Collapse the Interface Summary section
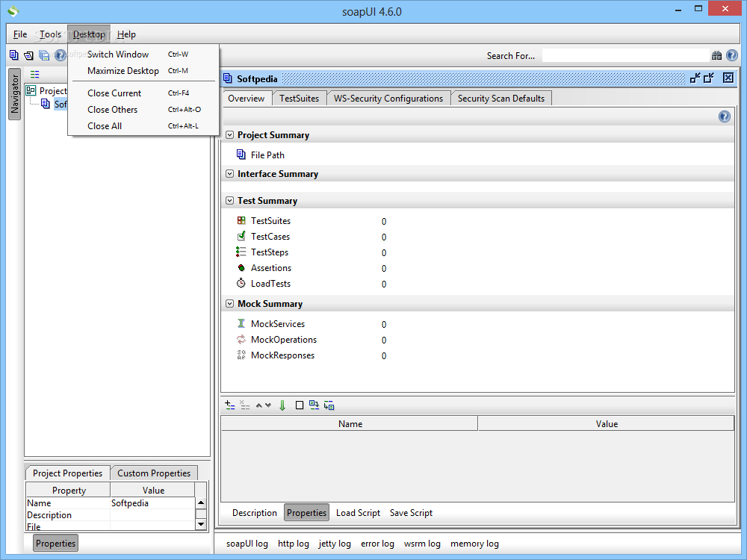Viewport: 747px width, 560px height. pos(229,174)
